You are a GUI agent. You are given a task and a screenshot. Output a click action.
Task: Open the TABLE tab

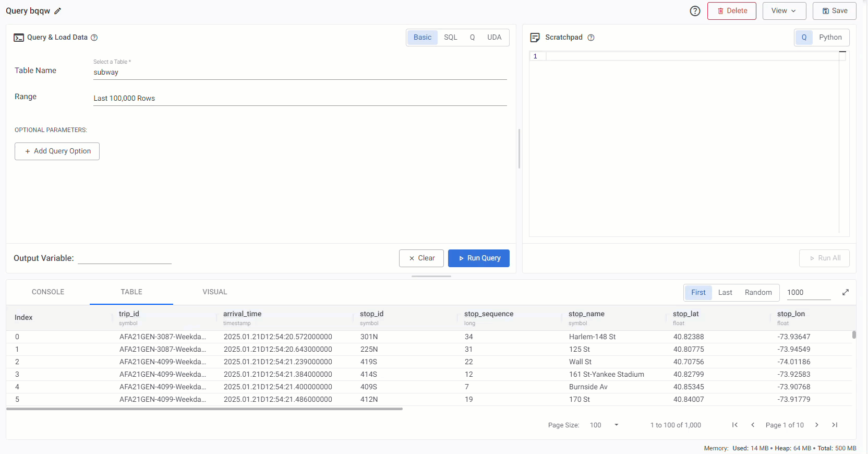click(131, 292)
